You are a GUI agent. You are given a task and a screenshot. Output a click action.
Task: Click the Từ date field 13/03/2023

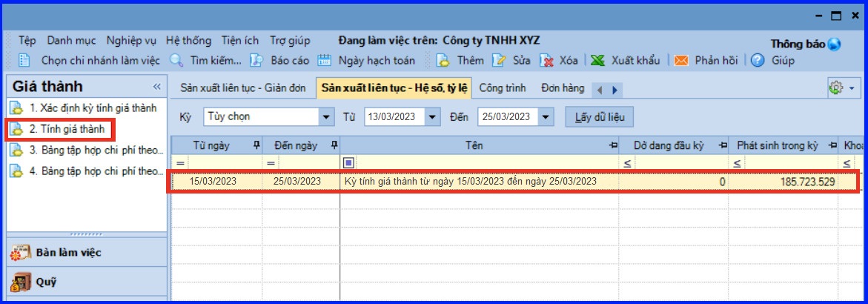pyautogui.click(x=395, y=117)
